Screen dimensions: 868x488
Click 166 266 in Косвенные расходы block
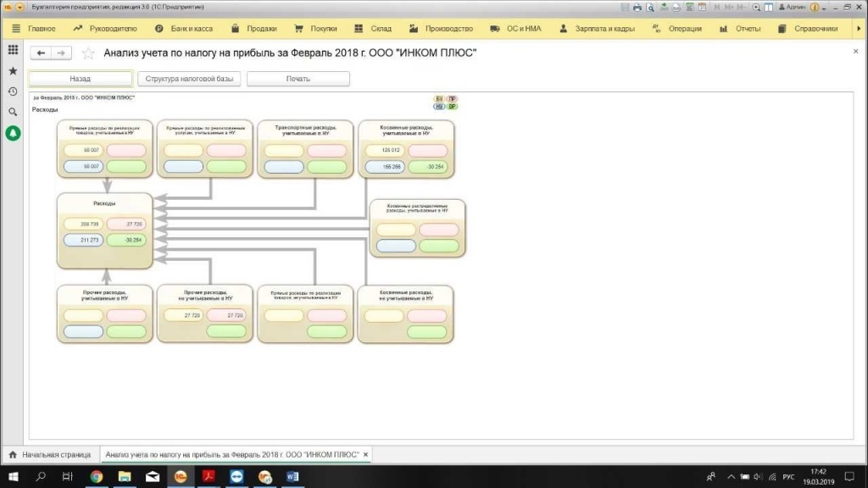point(386,167)
